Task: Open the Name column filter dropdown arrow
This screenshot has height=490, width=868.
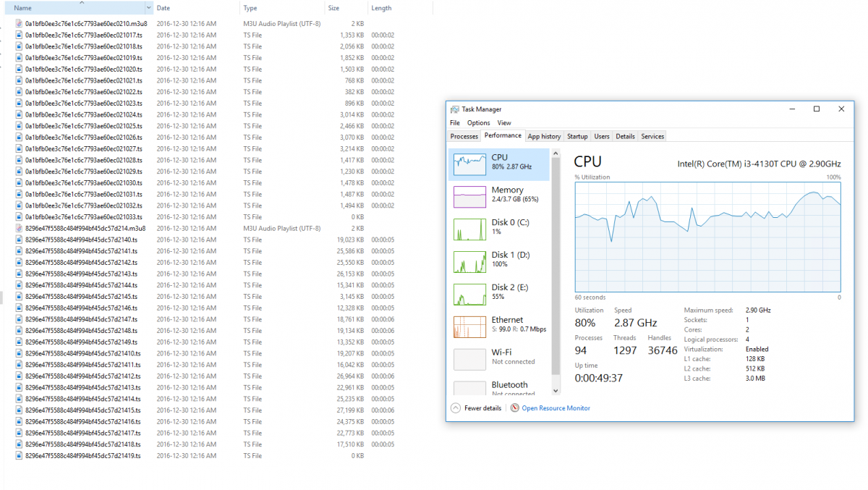Action: tap(149, 8)
